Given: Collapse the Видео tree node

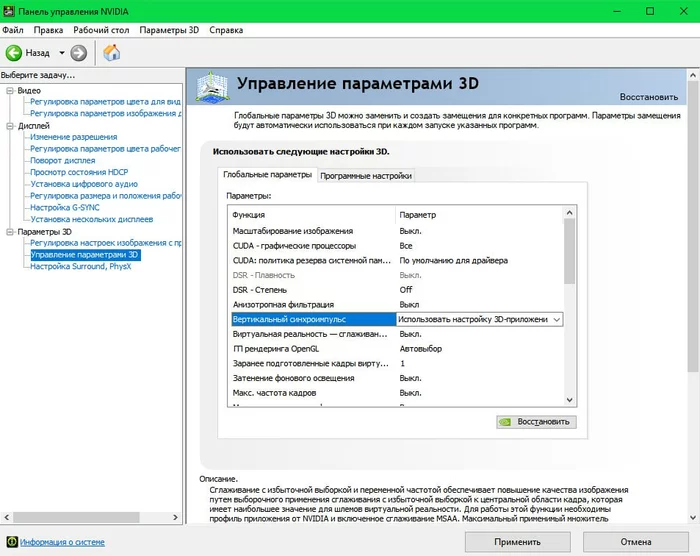Looking at the screenshot, I should (x=10, y=91).
